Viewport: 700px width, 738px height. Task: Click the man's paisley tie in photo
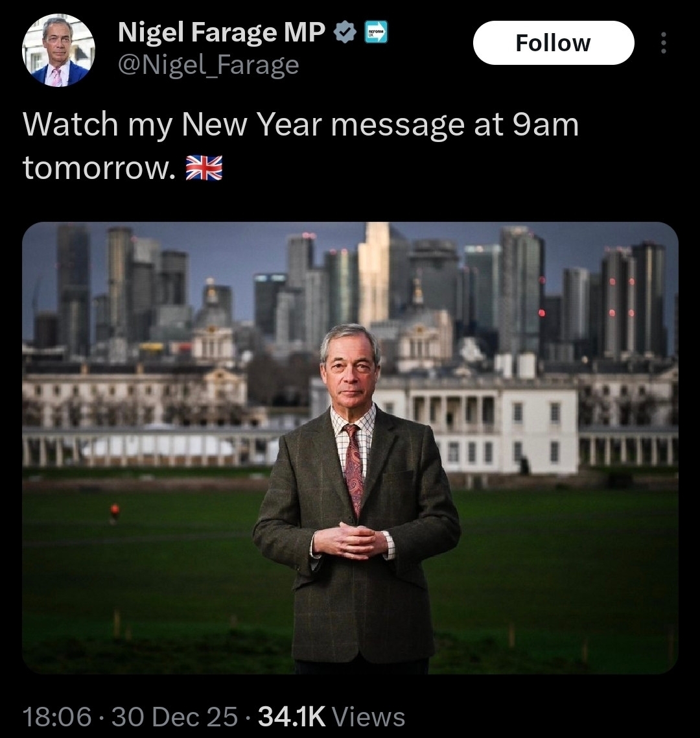point(354,467)
